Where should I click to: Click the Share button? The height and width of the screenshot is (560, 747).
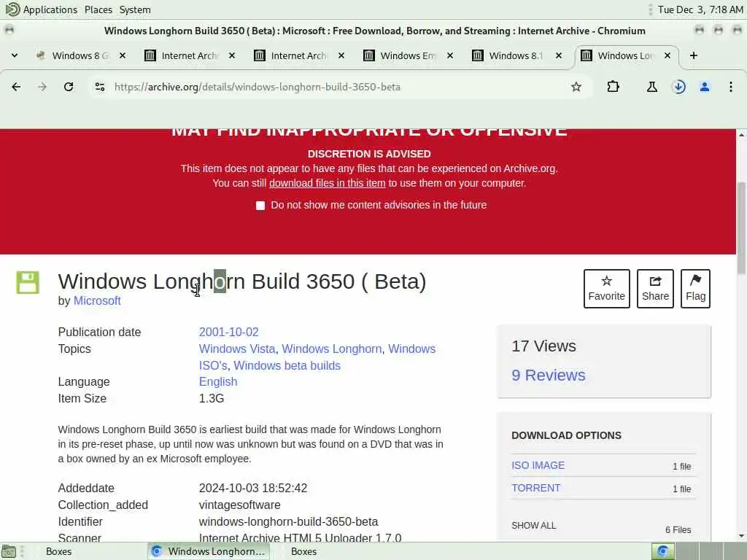(655, 289)
